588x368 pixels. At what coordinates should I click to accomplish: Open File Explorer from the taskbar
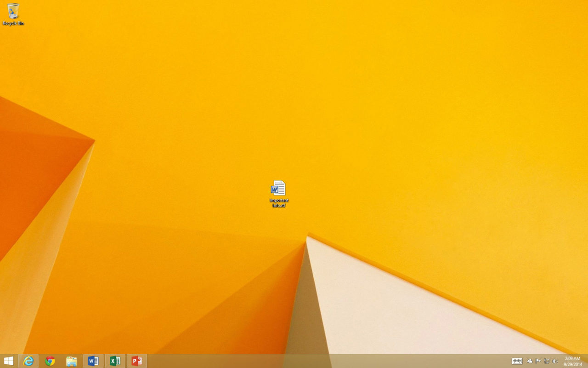(x=72, y=361)
